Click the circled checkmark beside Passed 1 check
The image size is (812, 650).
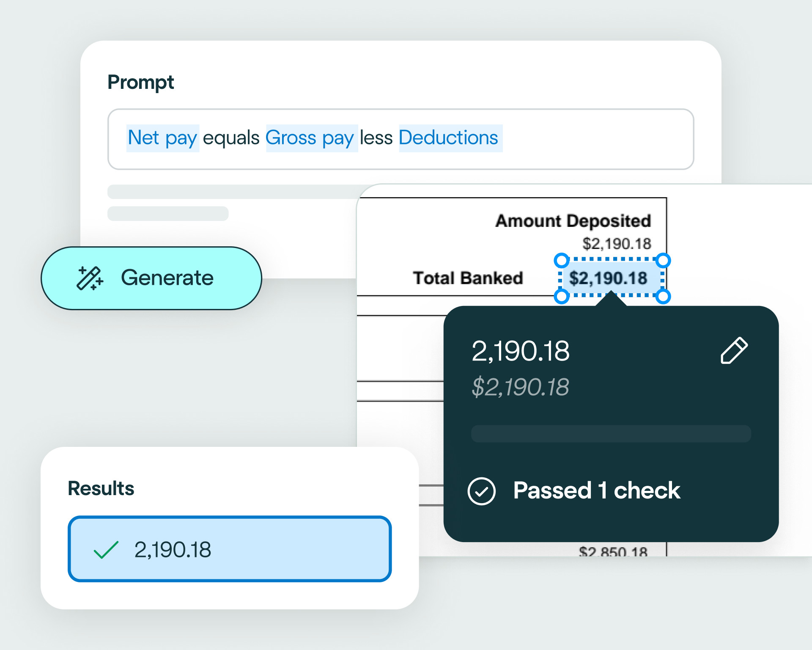[481, 491]
